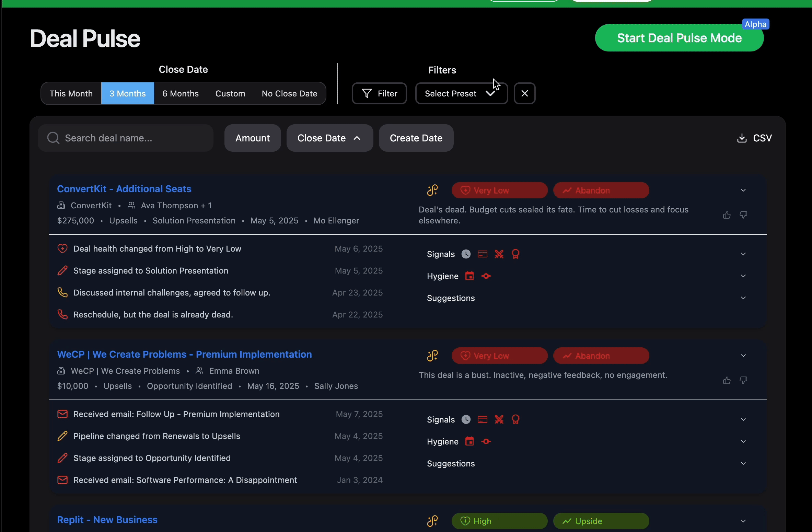Click the crossed swords signal icon for ConvertKit

(x=499, y=254)
